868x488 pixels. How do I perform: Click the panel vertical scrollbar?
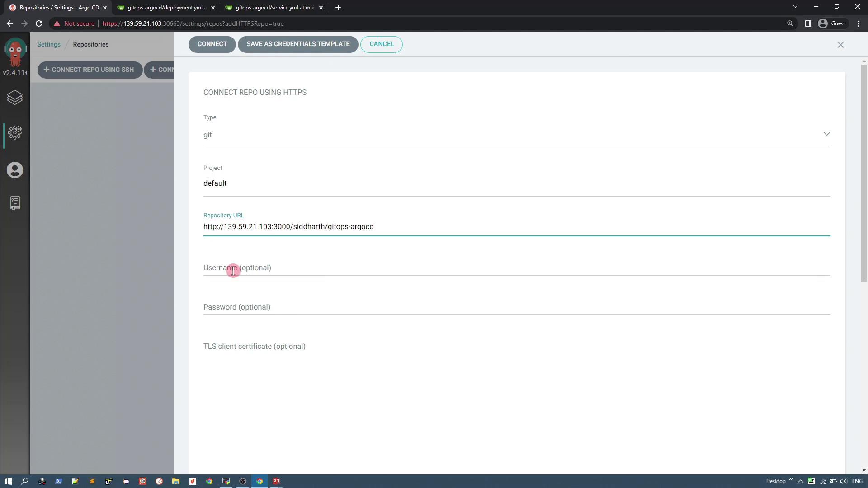[863, 174]
